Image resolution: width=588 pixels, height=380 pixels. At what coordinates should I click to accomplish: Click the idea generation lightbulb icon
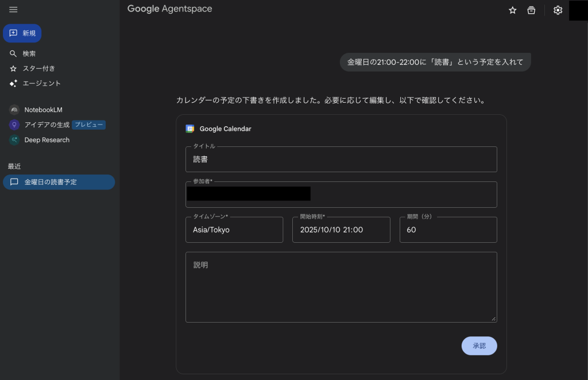pos(14,125)
